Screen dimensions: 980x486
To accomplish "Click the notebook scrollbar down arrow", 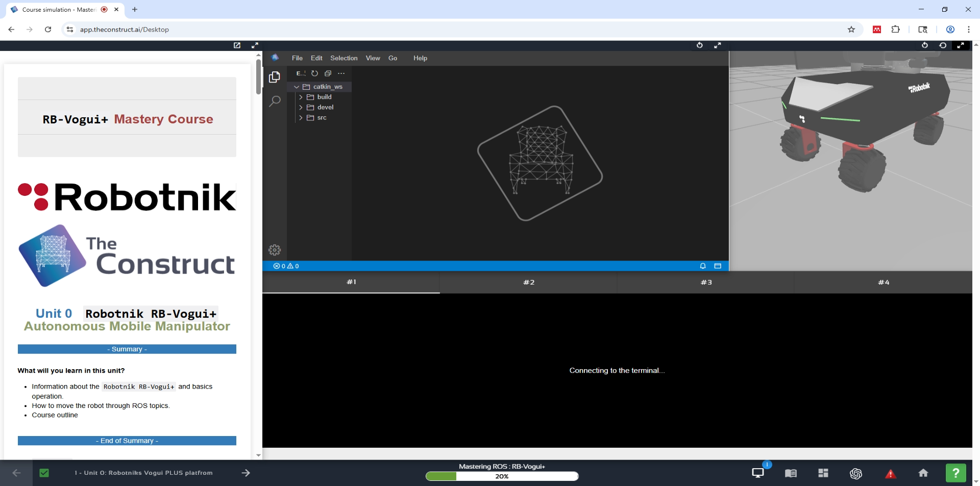I will pyautogui.click(x=258, y=455).
